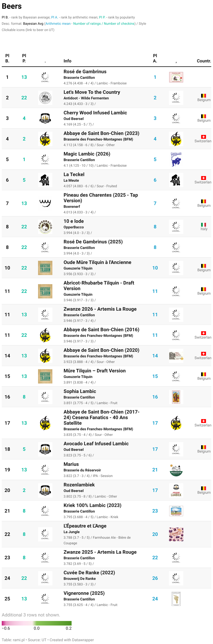Open the La Meute brewery logo icon

(45, 180)
